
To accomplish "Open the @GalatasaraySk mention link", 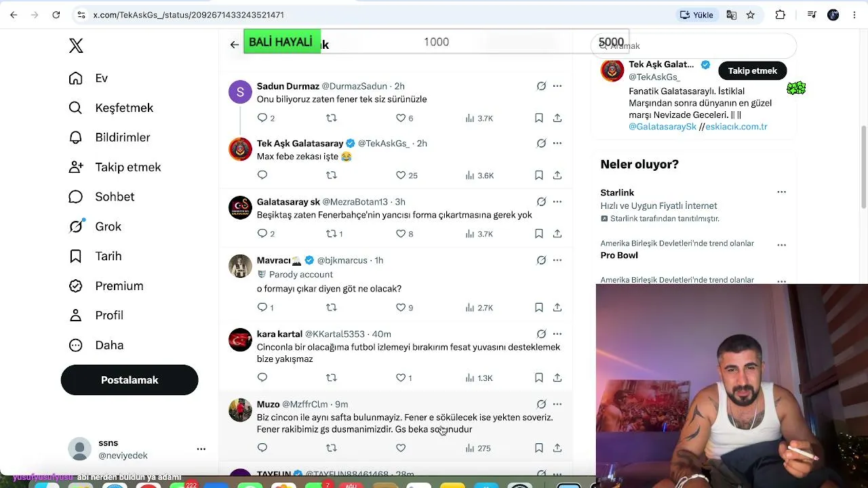I will (x=663, y=127).
